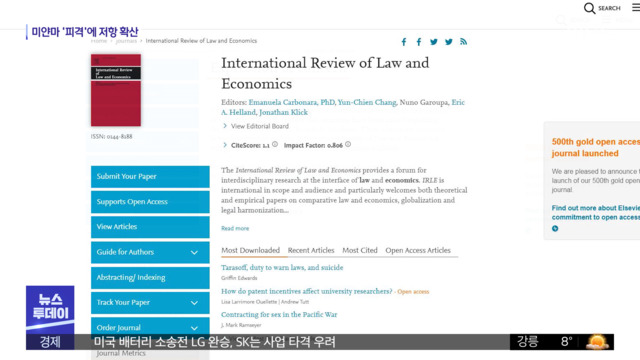Click Supports Open Access button
The height and width of the screenshot is (360, 640).
[x=150, y=202]
